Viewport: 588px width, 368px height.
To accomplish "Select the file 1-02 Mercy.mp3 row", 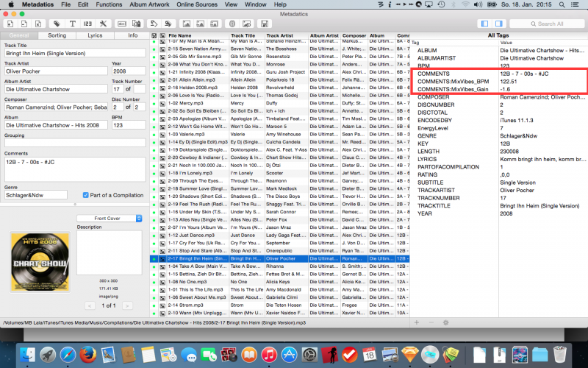I will (279, 103).
